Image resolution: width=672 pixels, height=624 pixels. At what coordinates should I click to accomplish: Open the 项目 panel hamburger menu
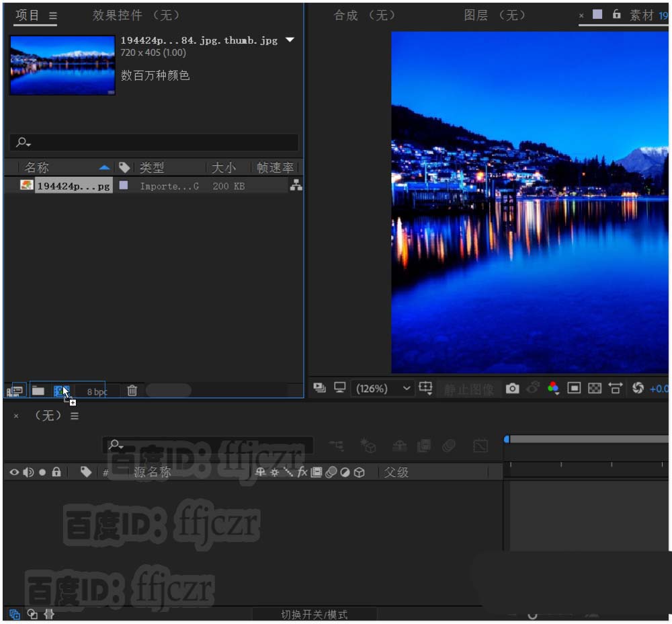[52, 16]
